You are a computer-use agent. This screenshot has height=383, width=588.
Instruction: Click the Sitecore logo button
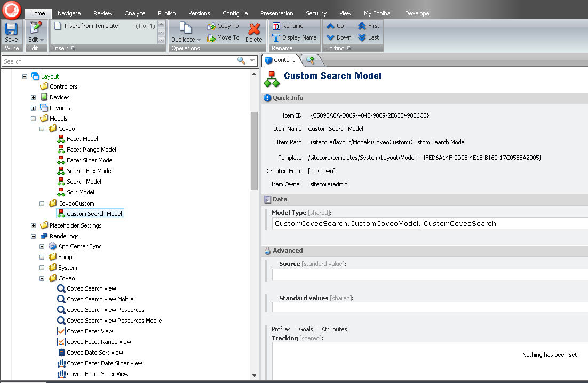pos(12,10)
